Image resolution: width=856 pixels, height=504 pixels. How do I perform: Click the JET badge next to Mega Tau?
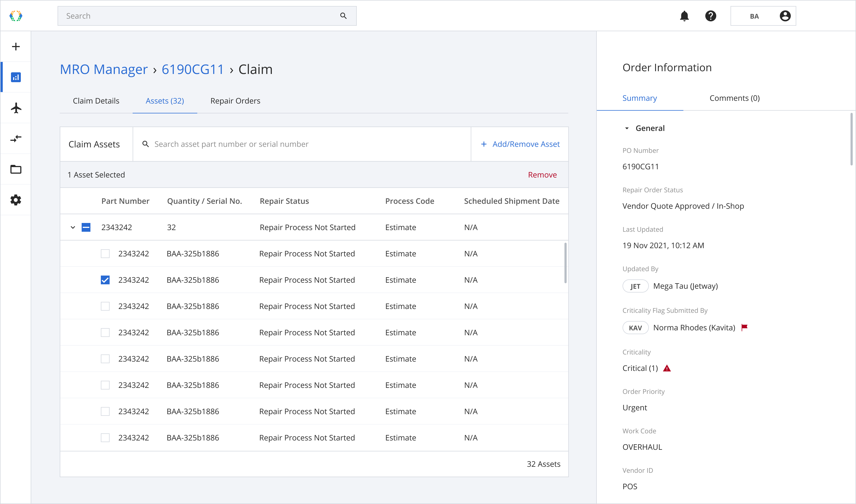(x=635, y=286)
